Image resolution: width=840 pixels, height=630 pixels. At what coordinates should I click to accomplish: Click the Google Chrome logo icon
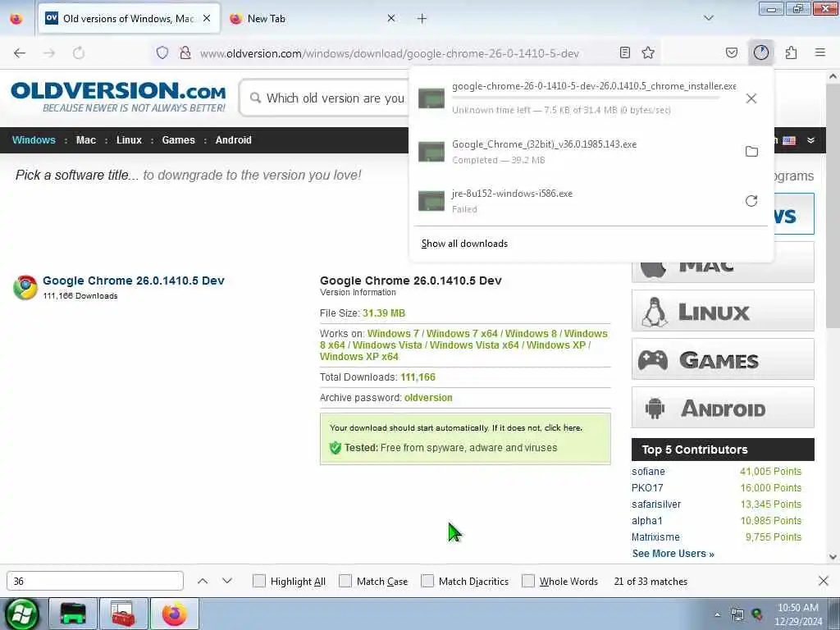[x=25, y=287]
